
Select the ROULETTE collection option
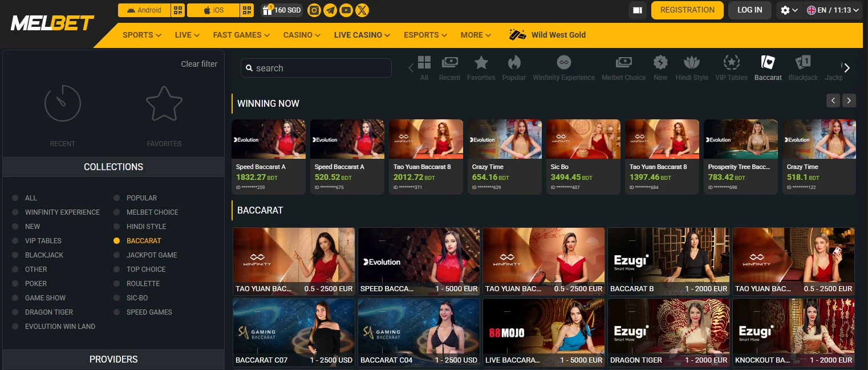click(x=137, y=284)
